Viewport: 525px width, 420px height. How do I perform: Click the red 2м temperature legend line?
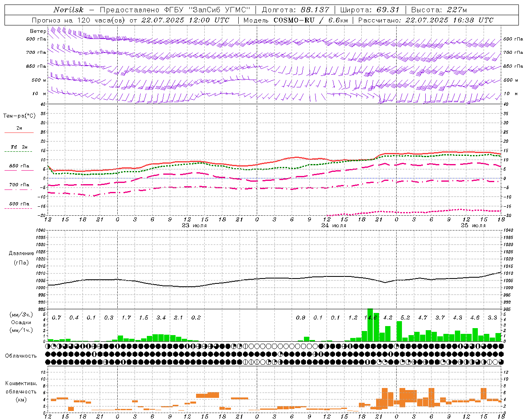[19, 132]
